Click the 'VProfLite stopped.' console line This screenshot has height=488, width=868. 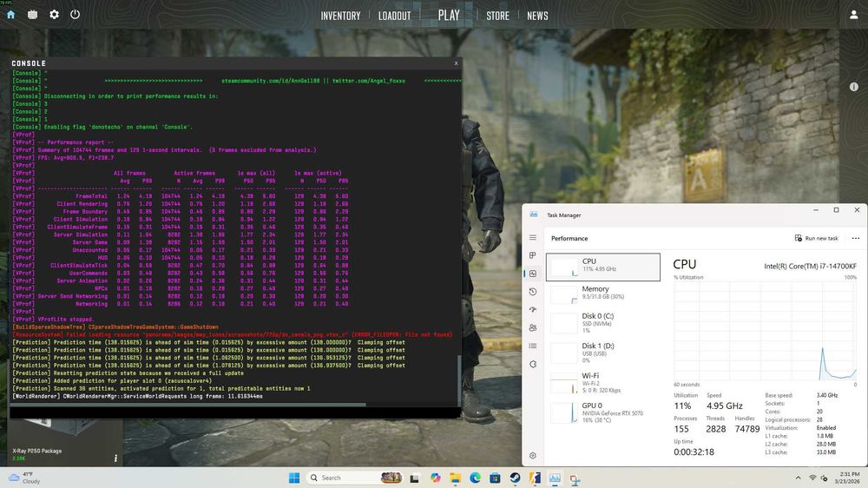point(66,319)
